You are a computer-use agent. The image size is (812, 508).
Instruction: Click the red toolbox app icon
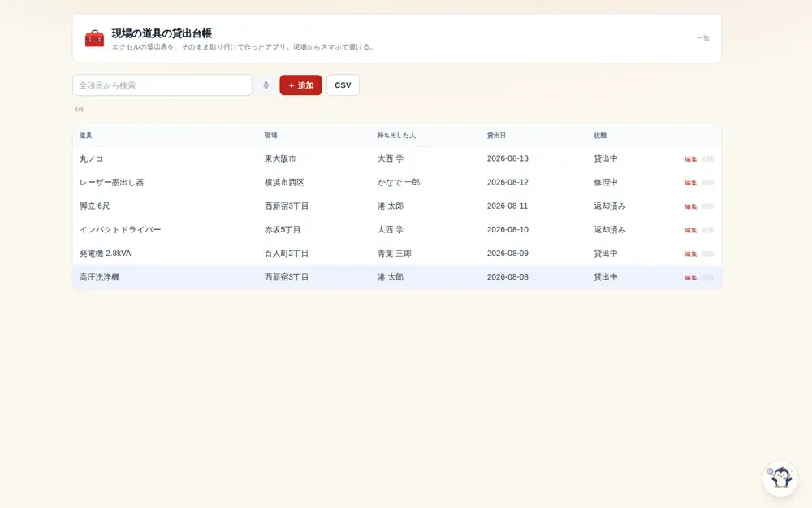[94, 38]
